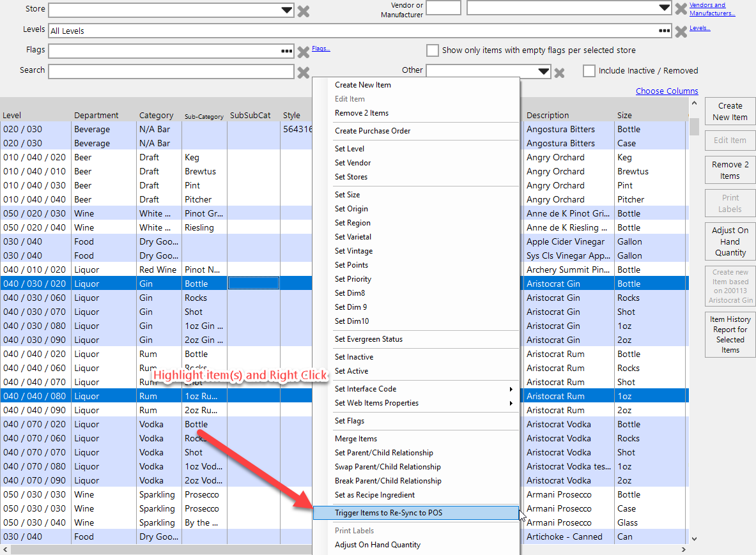Toggle show only items with empty flags

433,50
